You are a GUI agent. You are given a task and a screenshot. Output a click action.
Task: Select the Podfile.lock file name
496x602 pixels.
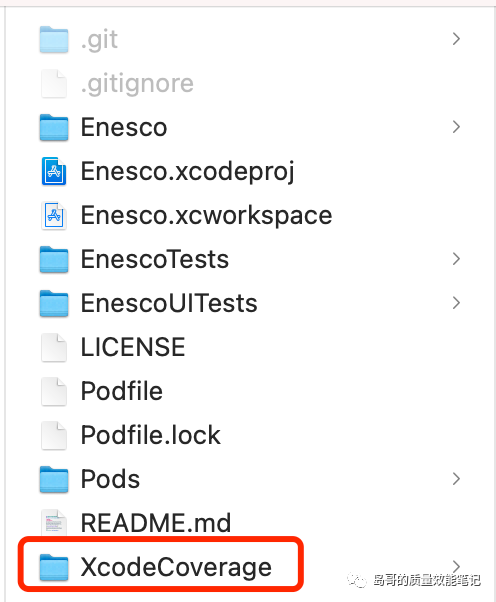150,435
